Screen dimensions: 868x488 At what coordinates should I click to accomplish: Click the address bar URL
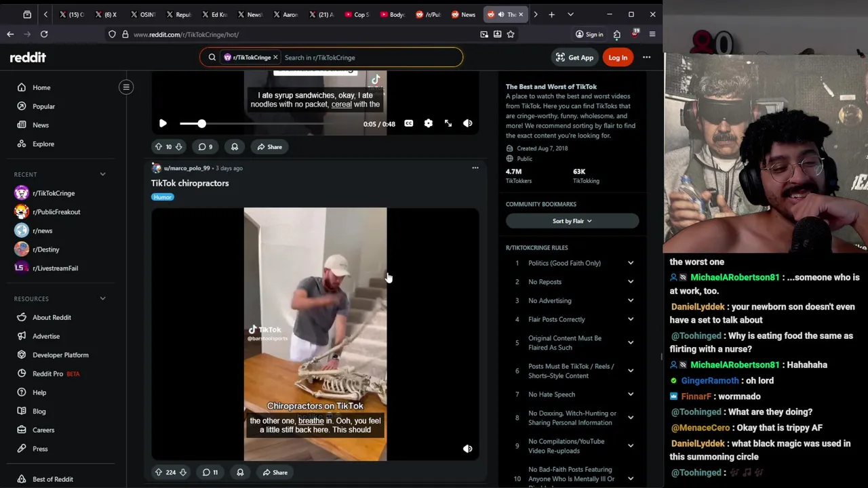[186, 35]
